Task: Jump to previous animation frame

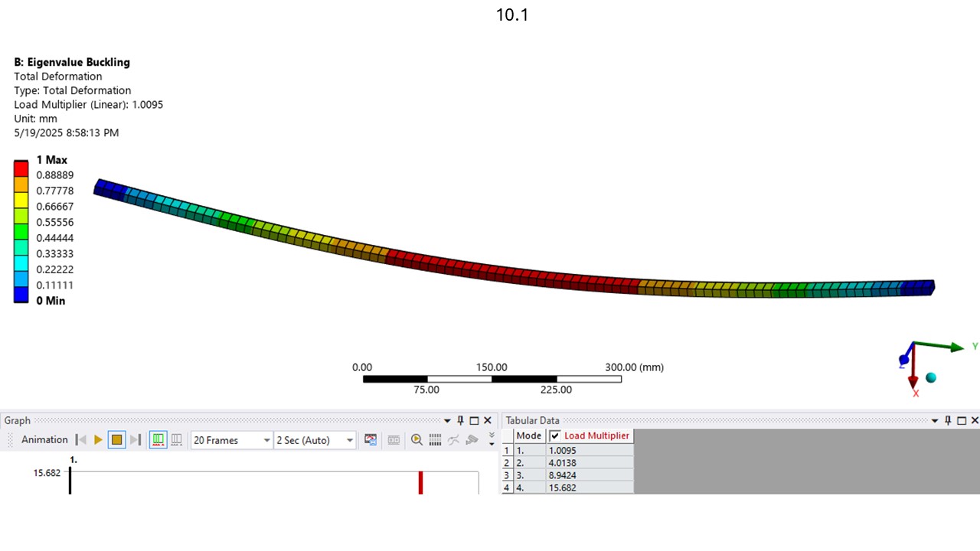Action: (x=81, y=440)
